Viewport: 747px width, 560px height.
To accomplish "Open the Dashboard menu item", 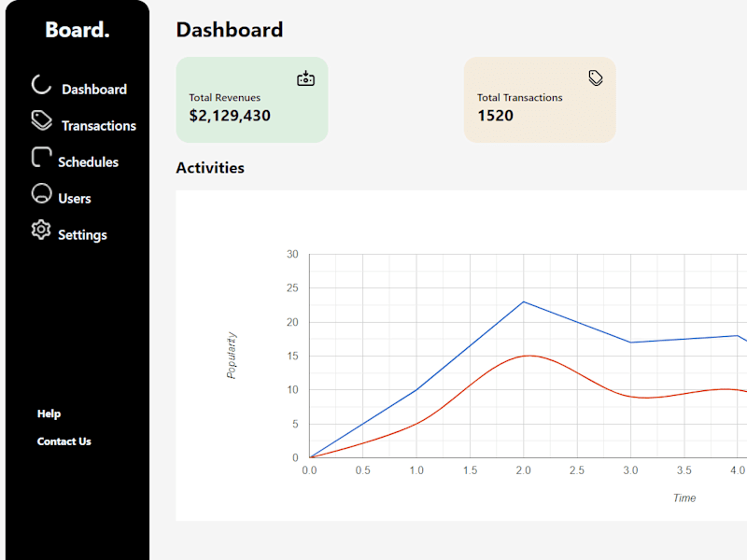I will click(x=94, y=90).
